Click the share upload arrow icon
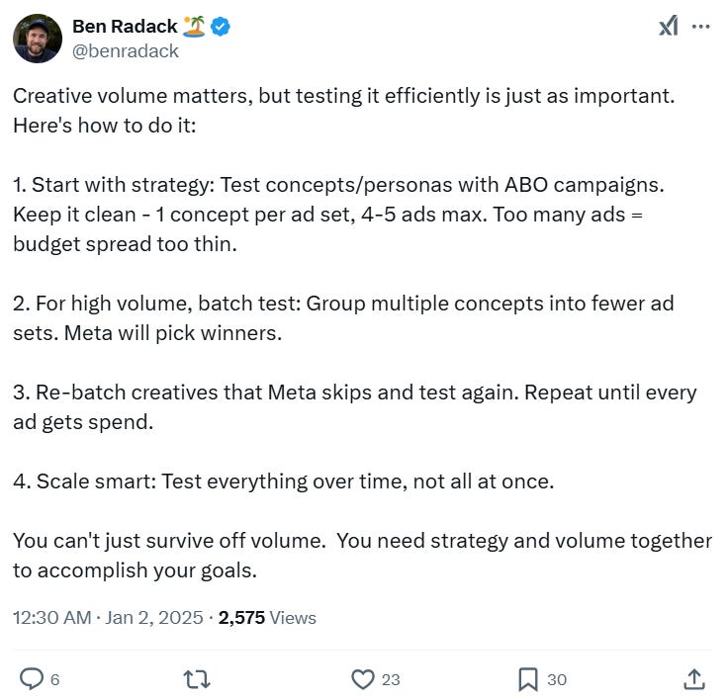The width and height of the screenshot is (728, 700). [x=694, y=678]
